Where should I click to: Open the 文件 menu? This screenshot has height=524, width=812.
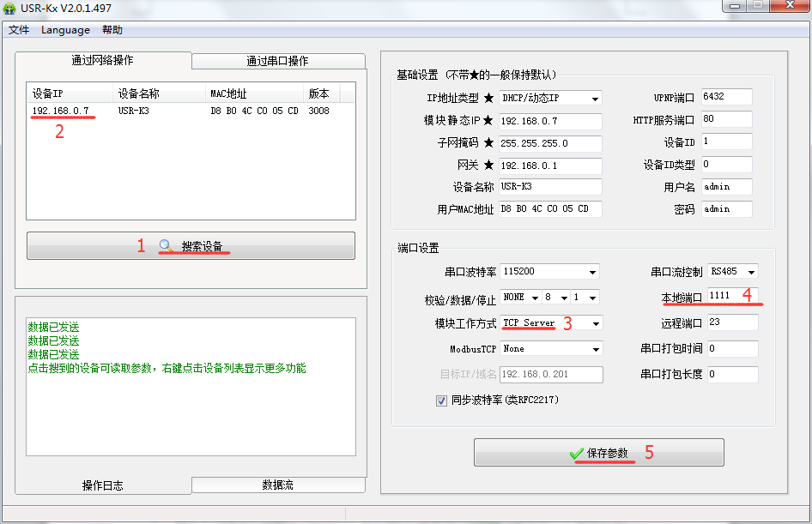coord(19,30)
